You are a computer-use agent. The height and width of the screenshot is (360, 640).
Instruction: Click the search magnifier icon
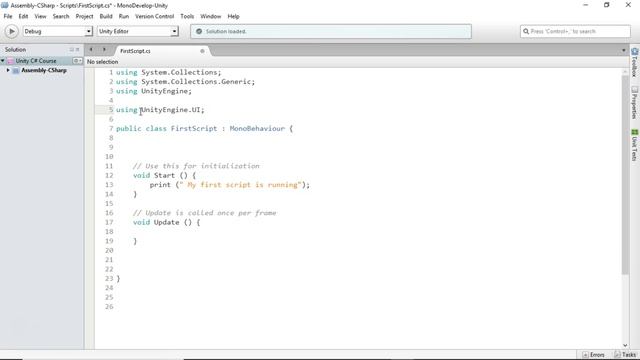tap(526, 31)
